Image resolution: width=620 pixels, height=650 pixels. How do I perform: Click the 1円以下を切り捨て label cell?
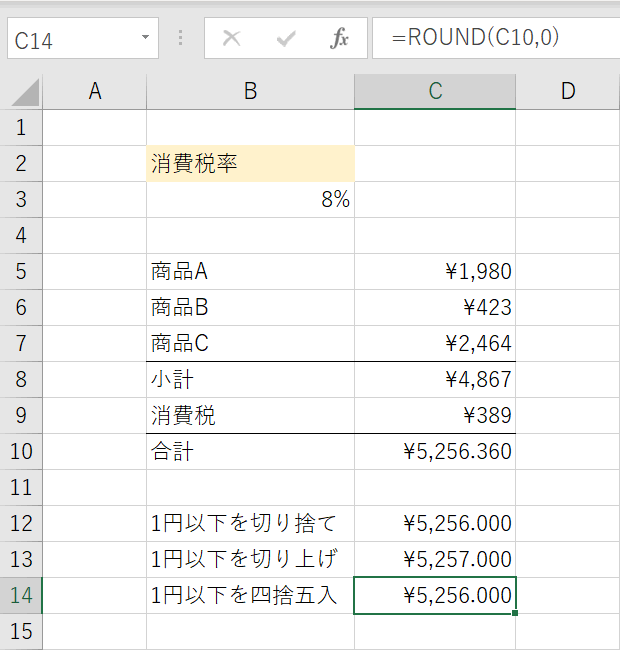pos(250,524)
